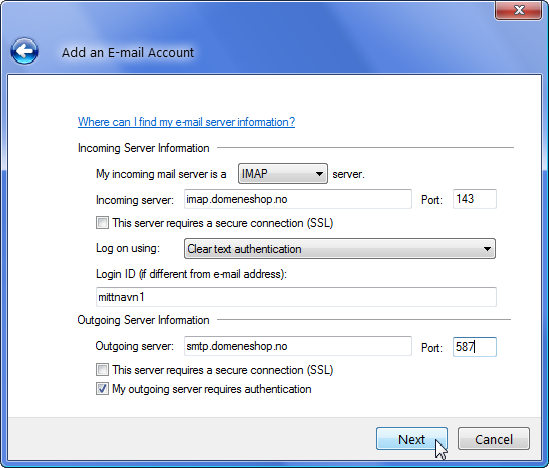The image size is (549, 468).
Task: Go back using the blue arrow icon
Action: click(x=25, y=51)
